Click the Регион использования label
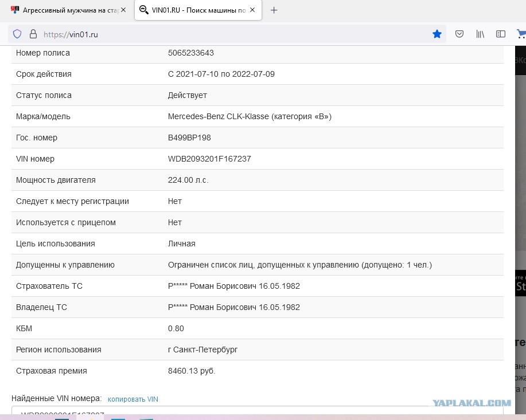Screen dimensions: 526x420 pyautogui.click(x=59, y=350)
